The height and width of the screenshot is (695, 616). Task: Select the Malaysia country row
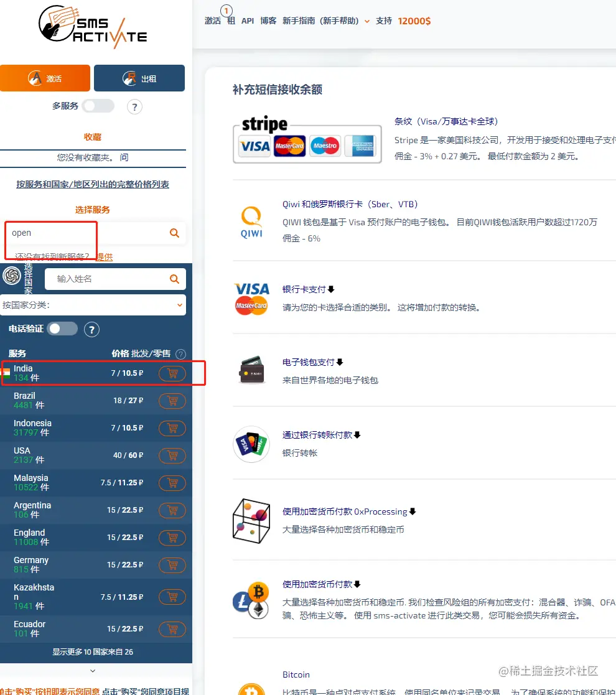click(96, 483)
